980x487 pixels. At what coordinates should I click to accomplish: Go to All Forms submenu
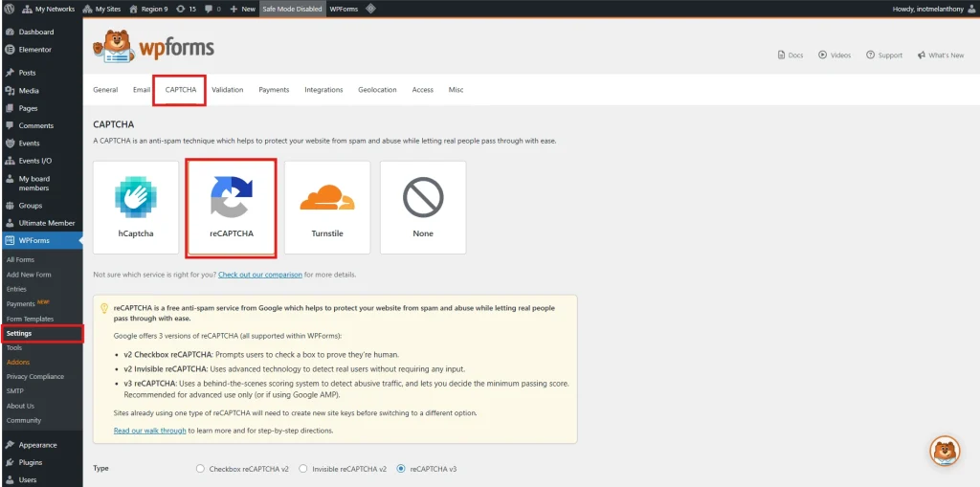tap(21, 259)
